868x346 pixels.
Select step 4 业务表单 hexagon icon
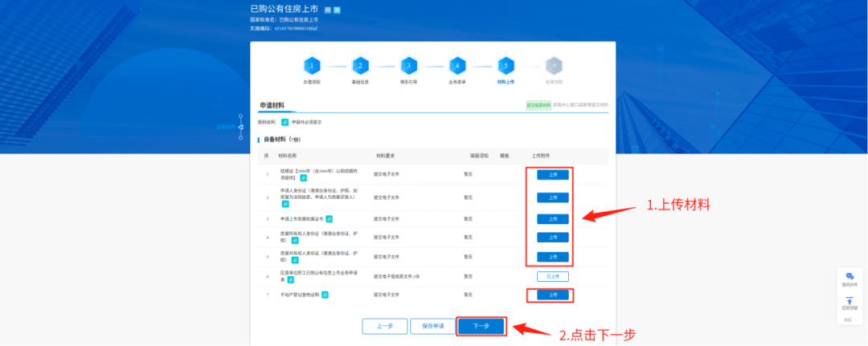coord(457,66)
